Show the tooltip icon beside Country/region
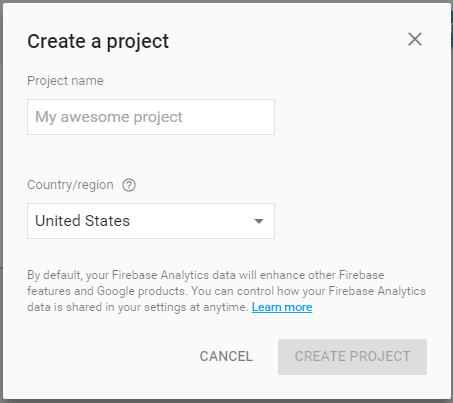The width and height of the screenshot is (453, 403). coord(129,185)
